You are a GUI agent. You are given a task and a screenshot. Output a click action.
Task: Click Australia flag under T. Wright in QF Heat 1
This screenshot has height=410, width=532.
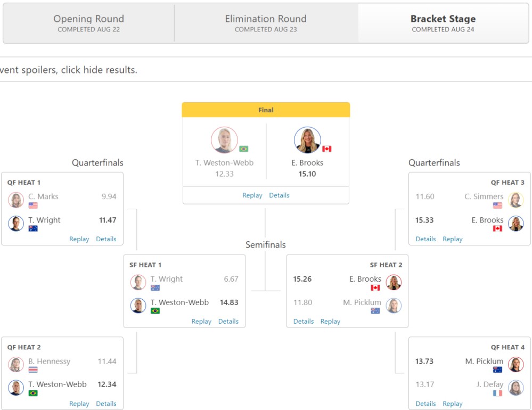tap(33, 228)
